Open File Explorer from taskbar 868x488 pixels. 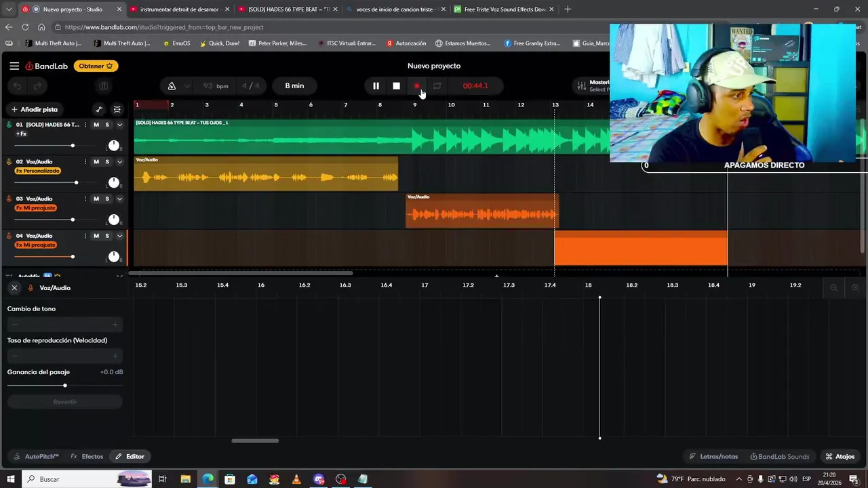tap(185, 479)
